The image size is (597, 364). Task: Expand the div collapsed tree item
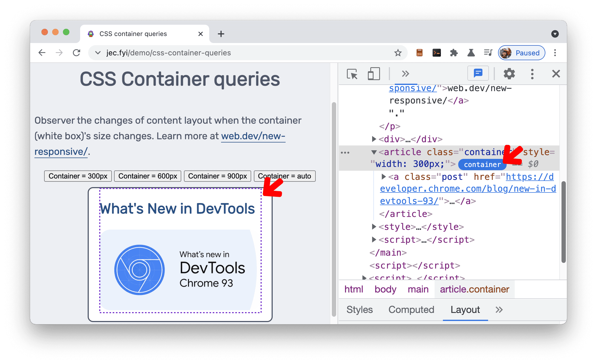click(373, 139)
